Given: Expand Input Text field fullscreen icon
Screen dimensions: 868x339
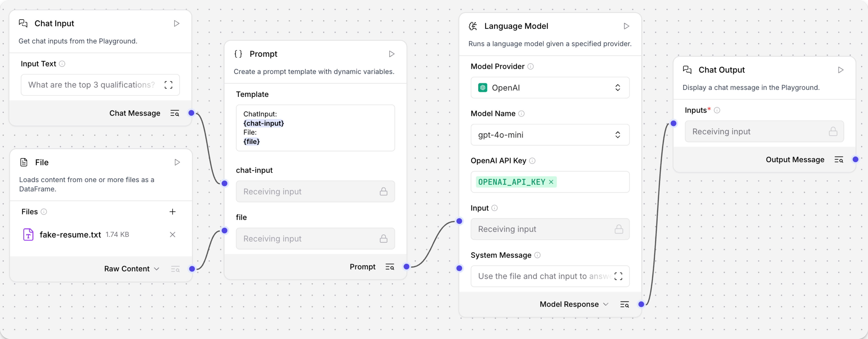Looking at the screenshot, I should tap(168, 85).
